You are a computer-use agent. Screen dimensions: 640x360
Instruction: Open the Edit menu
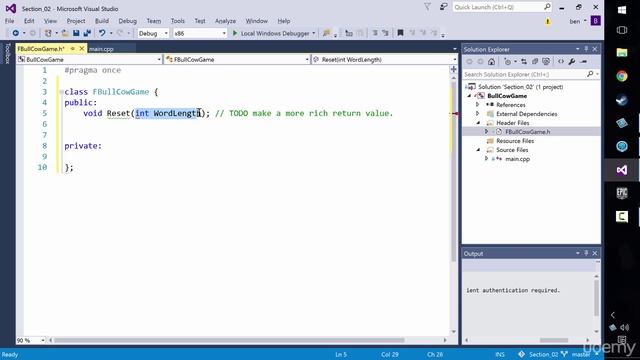(x=29, y=21)
